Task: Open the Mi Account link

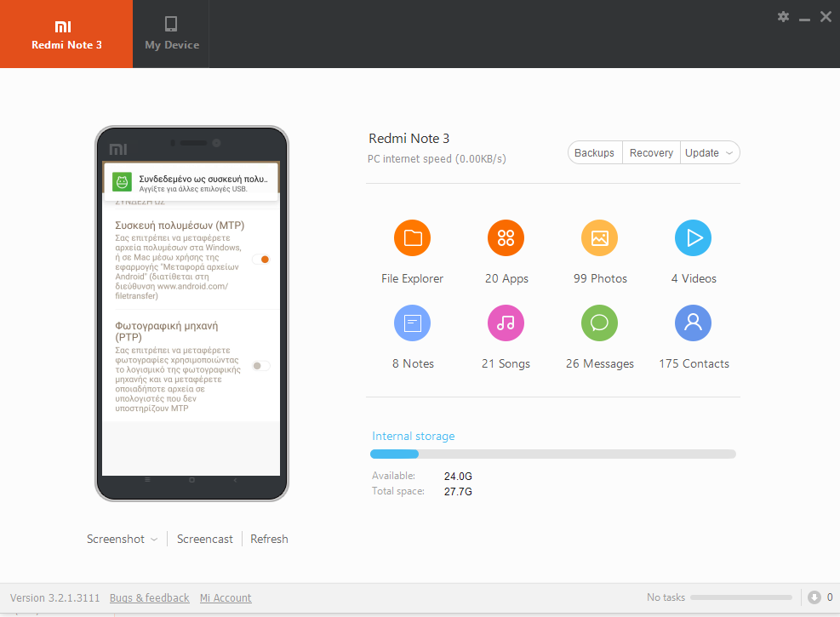Action: tap(226, 597)
